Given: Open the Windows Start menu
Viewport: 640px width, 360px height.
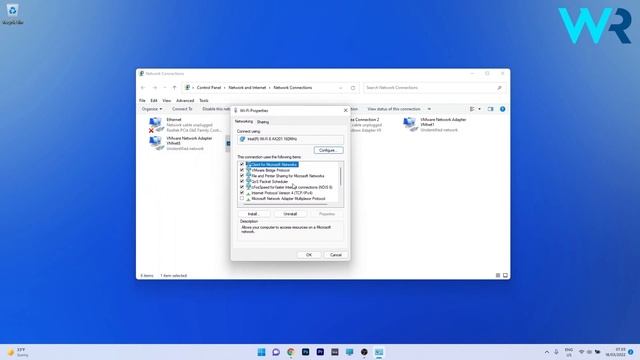Looking at the screenshot, I should [261, 352].
